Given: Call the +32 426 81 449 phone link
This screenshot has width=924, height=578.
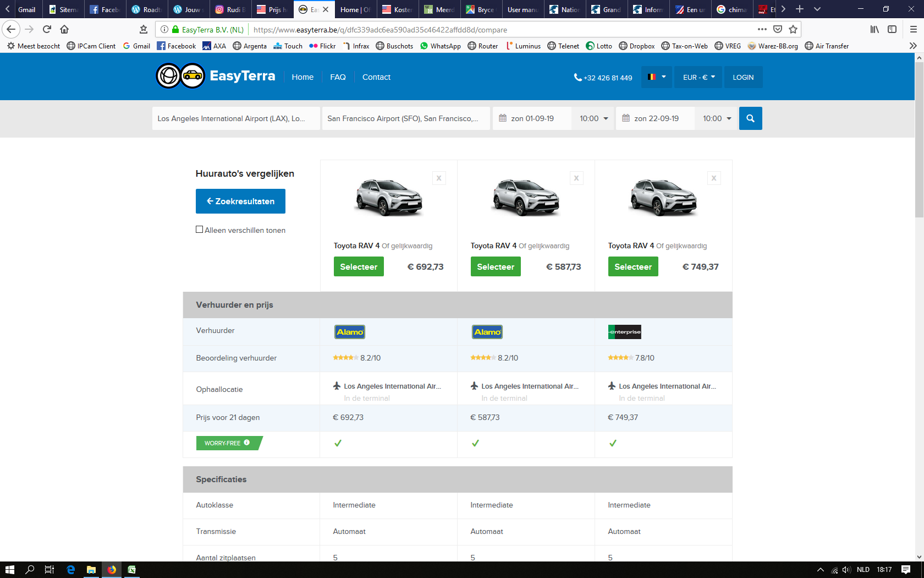Looking at the screenshot, I should (x=603, y=78).
